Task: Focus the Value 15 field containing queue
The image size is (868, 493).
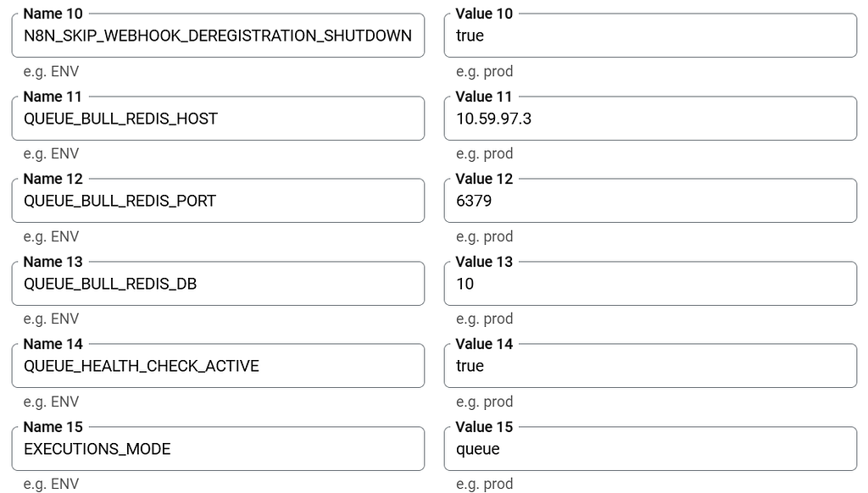Action: click(649, 448)
